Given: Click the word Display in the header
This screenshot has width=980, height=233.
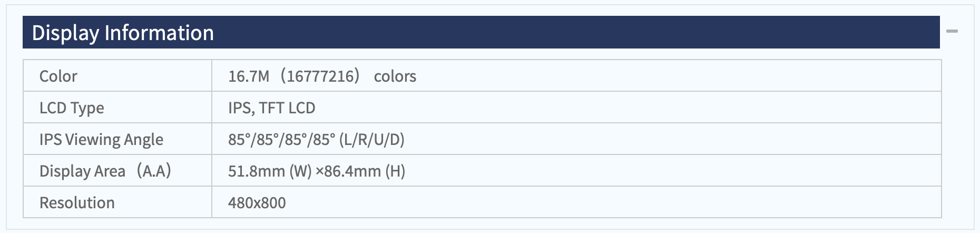Looking at the screenshot, I should (x=65, y=33).
